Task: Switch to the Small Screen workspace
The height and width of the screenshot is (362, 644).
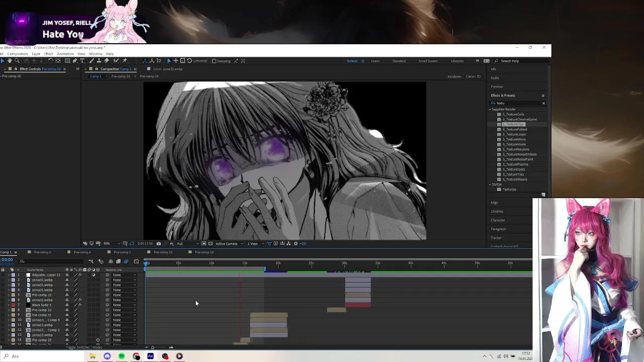Action: (428, 61)
